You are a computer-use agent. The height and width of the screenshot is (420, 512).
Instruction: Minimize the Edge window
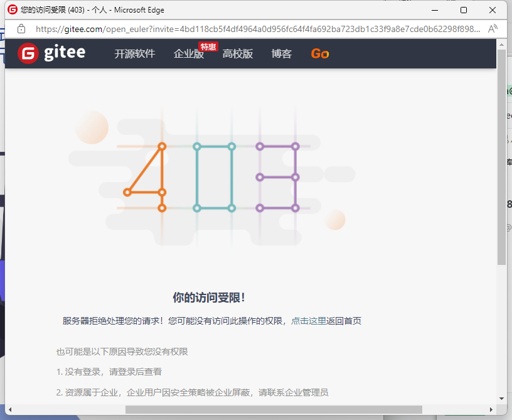[x=434, y=10]
